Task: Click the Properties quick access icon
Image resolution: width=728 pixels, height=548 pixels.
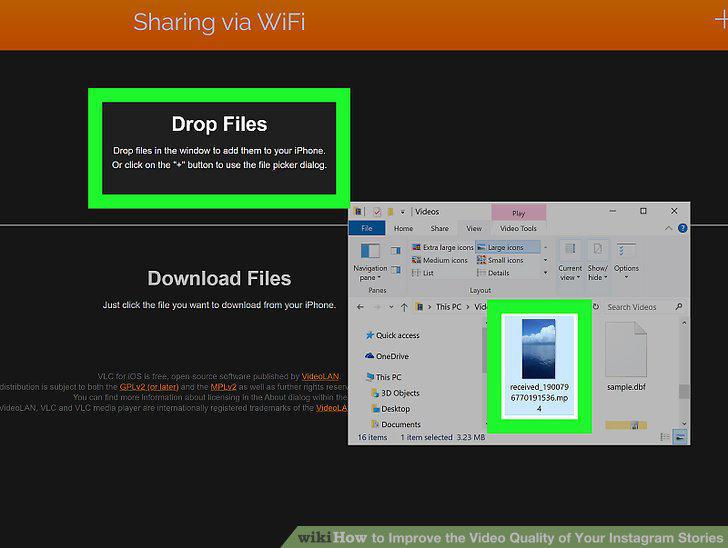Action: 377,212
